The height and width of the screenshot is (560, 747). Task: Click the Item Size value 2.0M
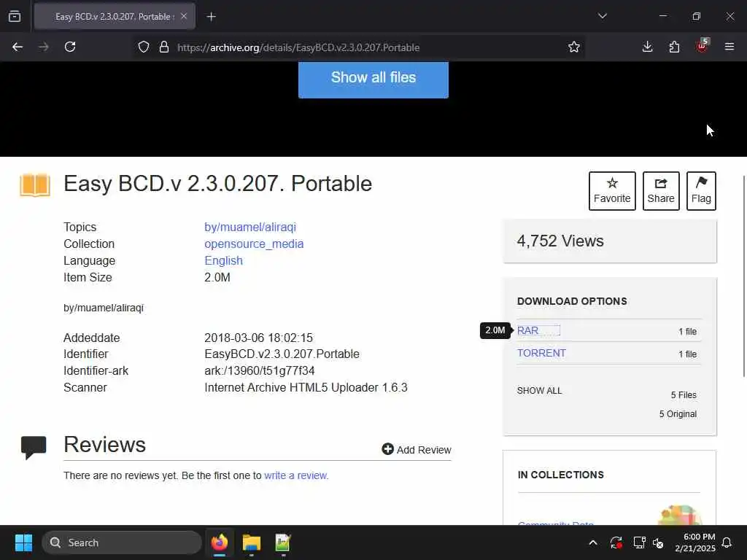point(217,277)
